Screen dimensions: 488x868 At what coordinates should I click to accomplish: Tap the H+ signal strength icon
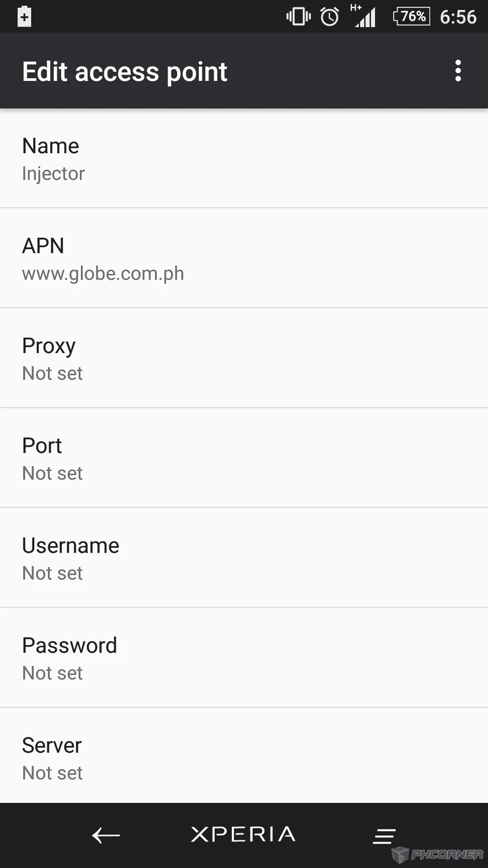tap(363, 16)
